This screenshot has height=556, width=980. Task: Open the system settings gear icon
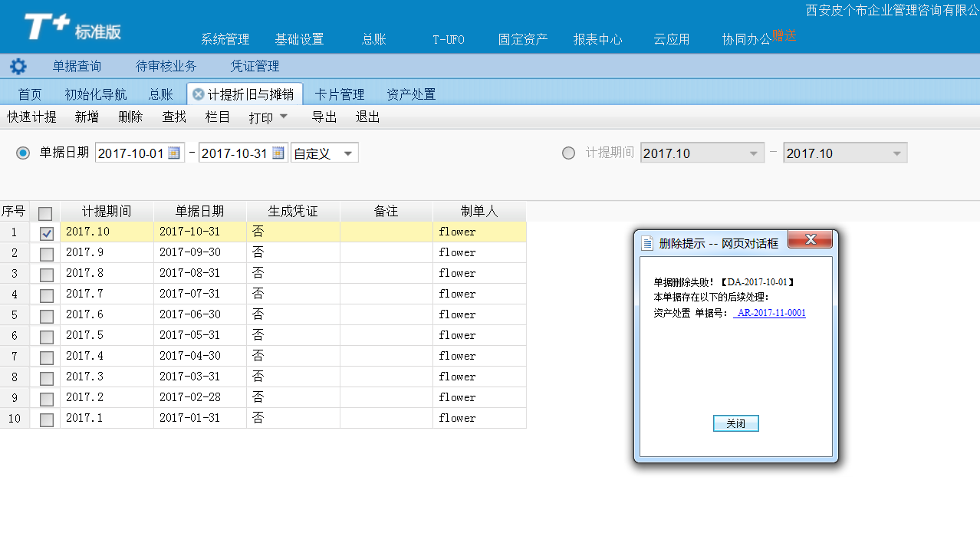pyautogui.click(x=18, y=66)
